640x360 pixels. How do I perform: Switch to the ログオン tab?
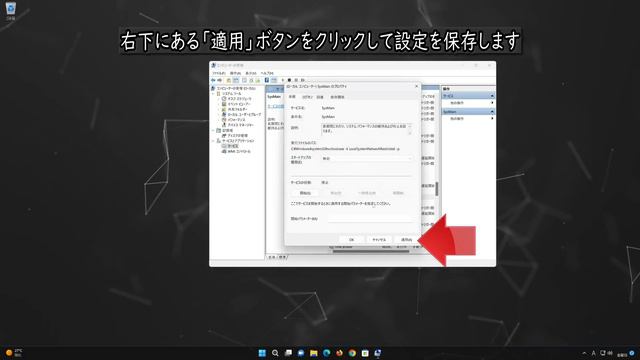coord(307,97)
